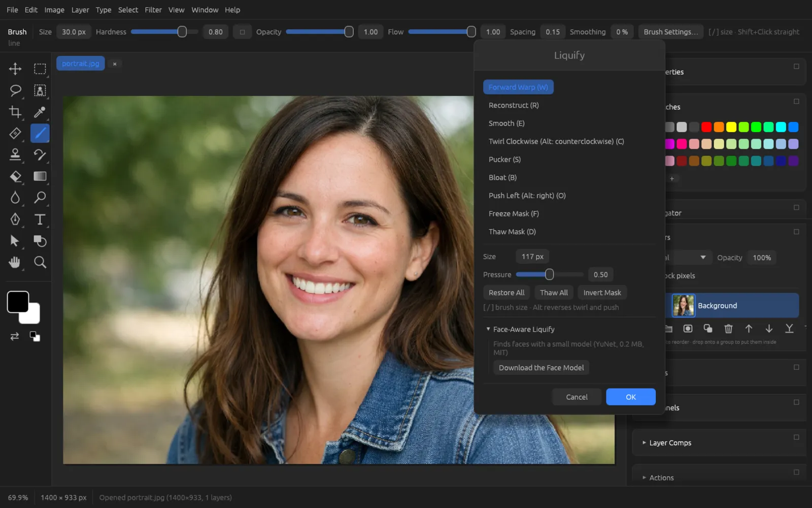Click the delete layer trash icon

(x=728, y=329)
